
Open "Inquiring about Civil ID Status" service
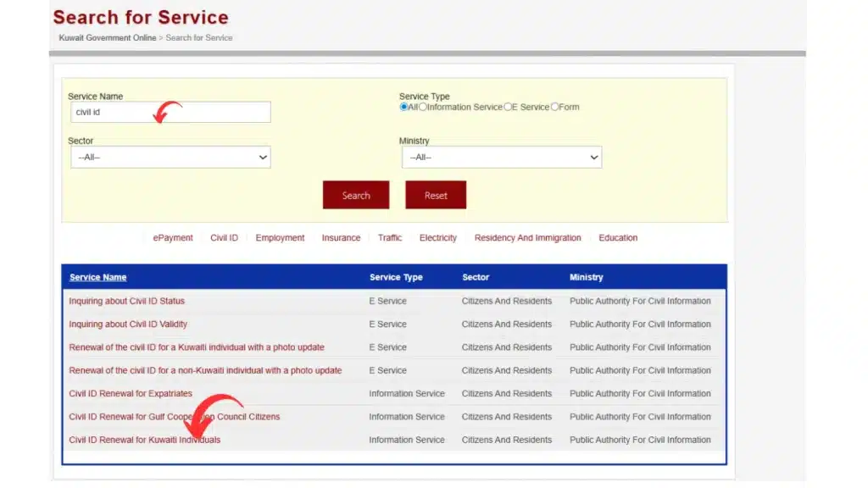pyautogui.click(x=128, y=301)
